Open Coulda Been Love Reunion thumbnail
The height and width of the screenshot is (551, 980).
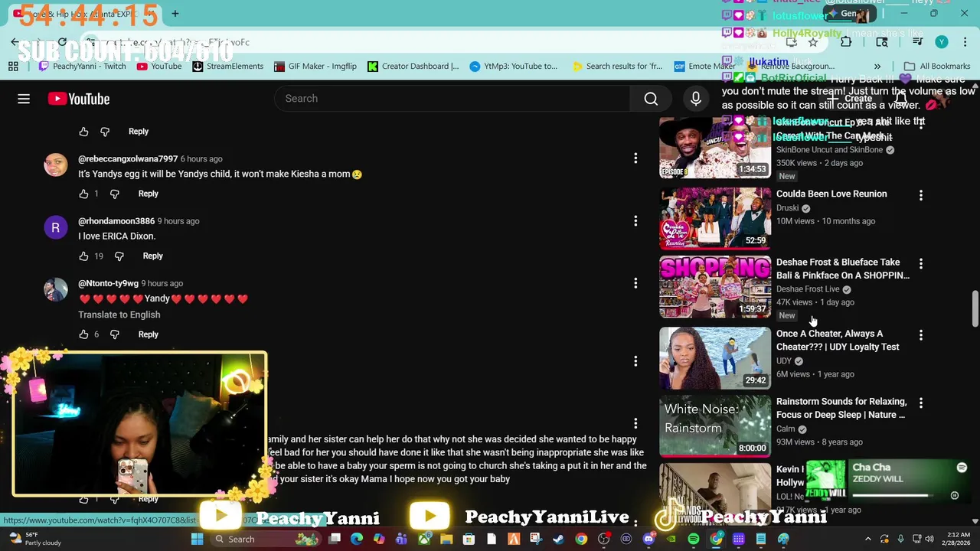pyautogui.click(x=715, y=218)
